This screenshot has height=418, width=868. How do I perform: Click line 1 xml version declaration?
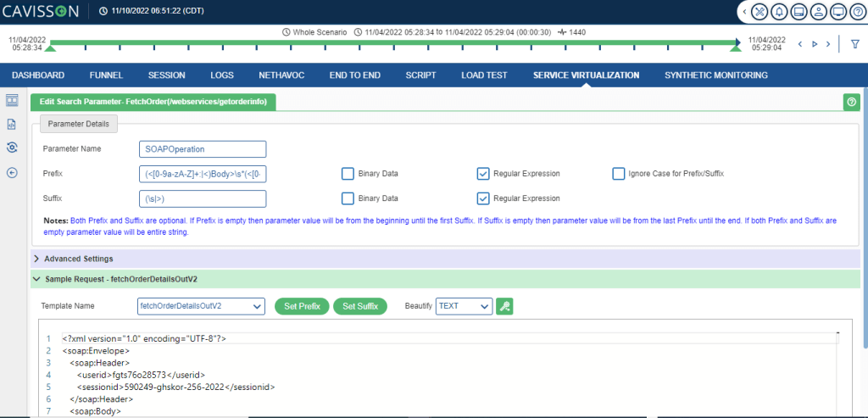click(144, 338)
